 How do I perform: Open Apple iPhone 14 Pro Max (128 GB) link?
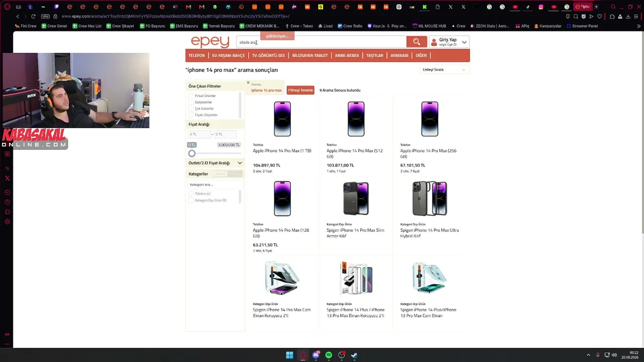click(281, 233)
